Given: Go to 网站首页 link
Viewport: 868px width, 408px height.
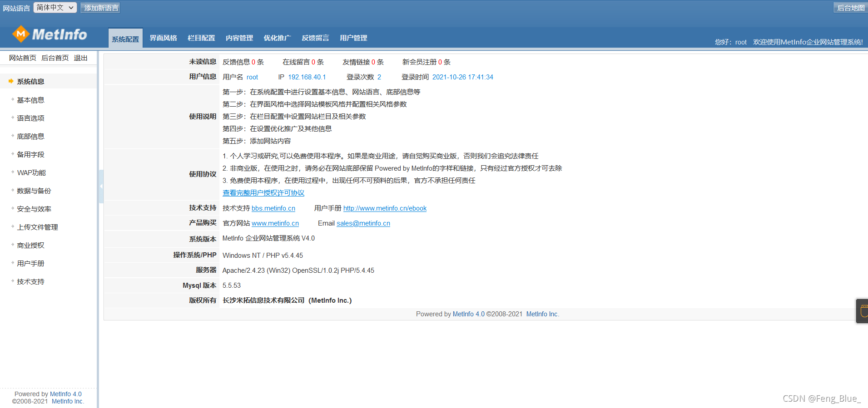Looking at the screenshot, I should click(x=23, y=58).
